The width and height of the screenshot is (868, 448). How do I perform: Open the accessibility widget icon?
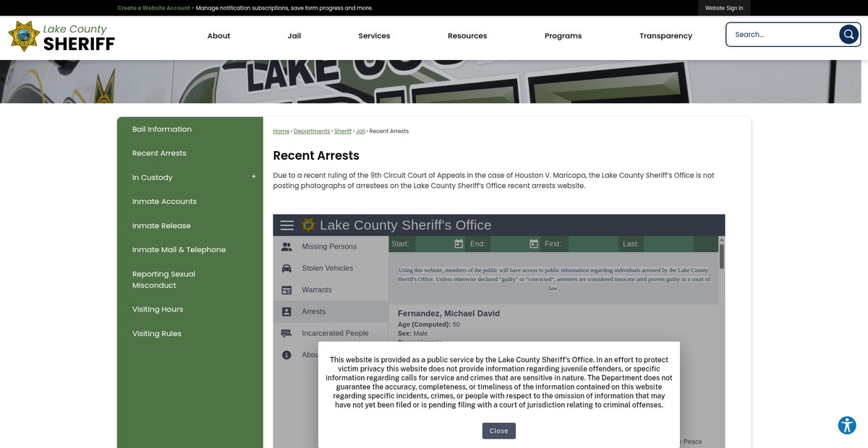(x=847, y=425)
